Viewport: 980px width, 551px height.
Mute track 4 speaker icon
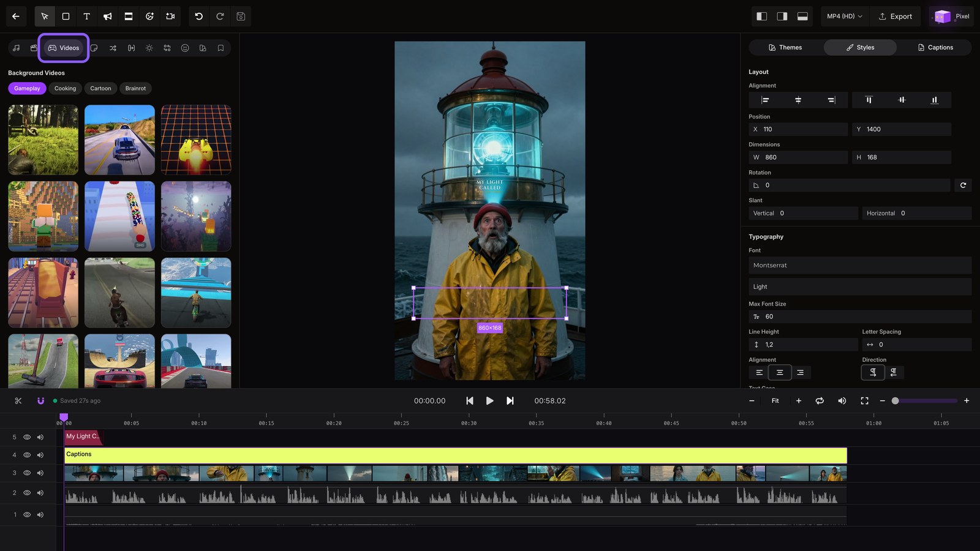click(40, 455)
